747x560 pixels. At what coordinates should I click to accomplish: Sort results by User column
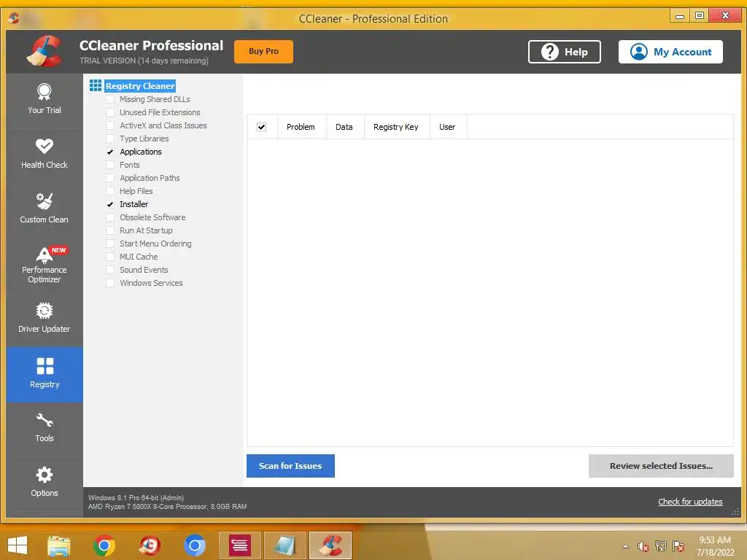448,127
